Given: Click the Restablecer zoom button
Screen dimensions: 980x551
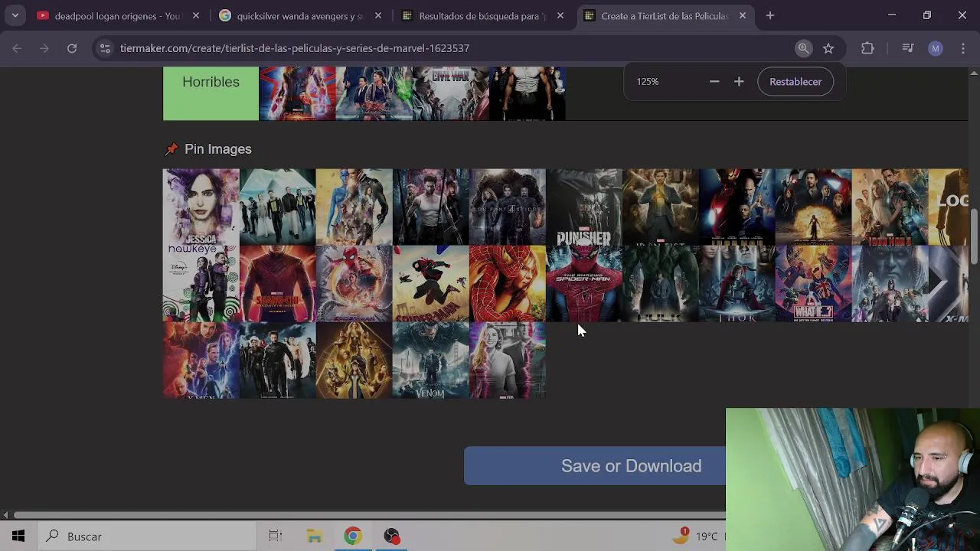Looking at the screenshot, I should (x=795, y=81).
